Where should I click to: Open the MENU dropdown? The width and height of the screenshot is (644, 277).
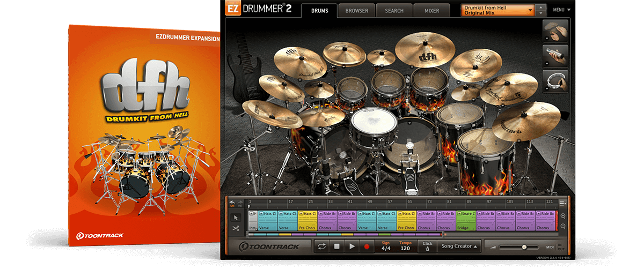click(561, 10)
